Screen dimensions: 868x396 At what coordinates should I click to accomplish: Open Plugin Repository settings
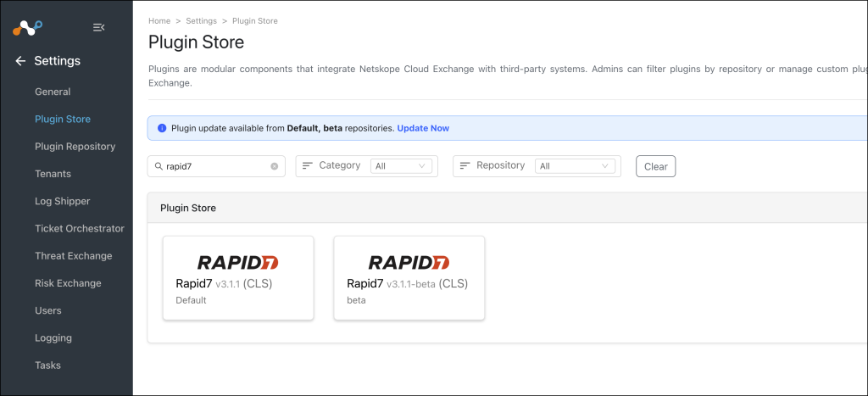pos(75,147)
